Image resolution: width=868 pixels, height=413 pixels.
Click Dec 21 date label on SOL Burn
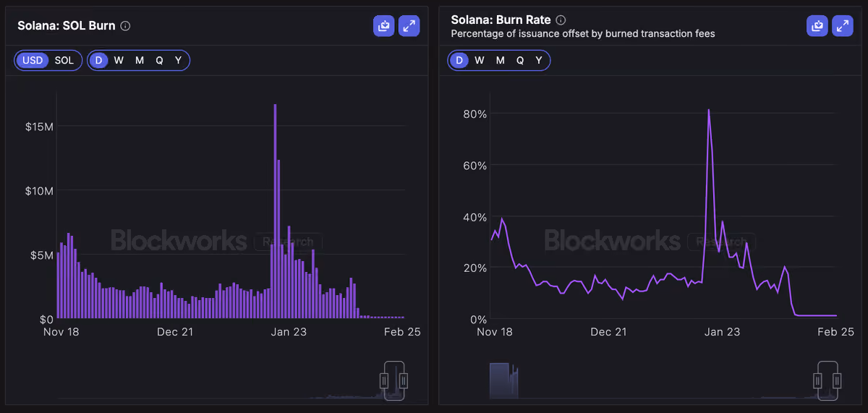click(175, 332)
